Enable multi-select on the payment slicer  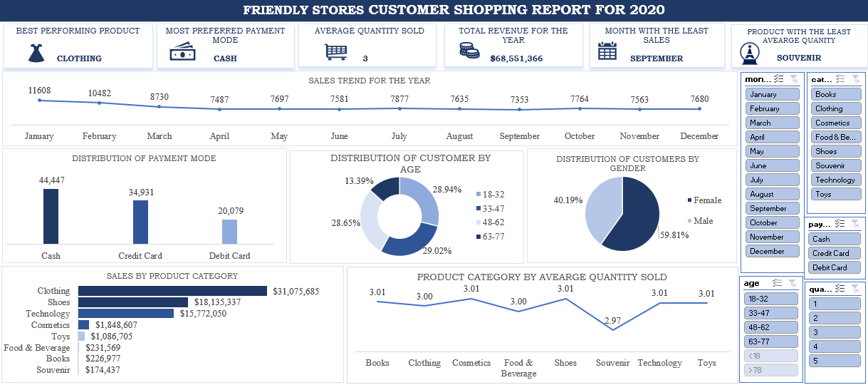click(841, 224)
